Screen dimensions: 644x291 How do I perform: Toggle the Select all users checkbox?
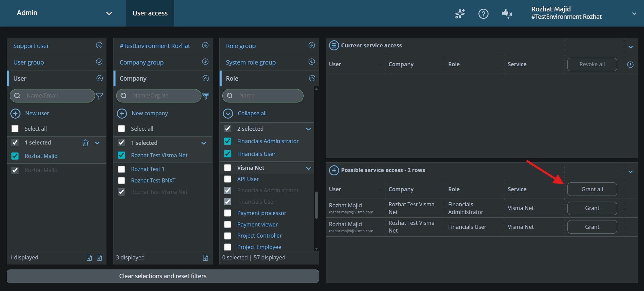[15, 129]
